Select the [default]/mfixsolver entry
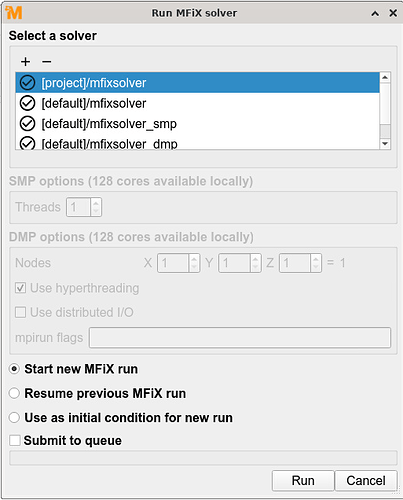This screenshot has width=403, height=500. tap(197, 103)
